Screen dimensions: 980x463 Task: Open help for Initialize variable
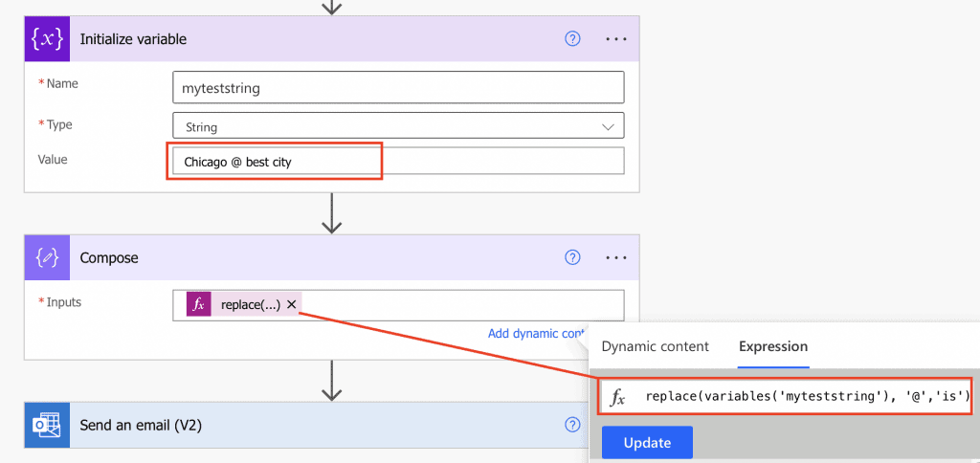[x=572, y=38]
